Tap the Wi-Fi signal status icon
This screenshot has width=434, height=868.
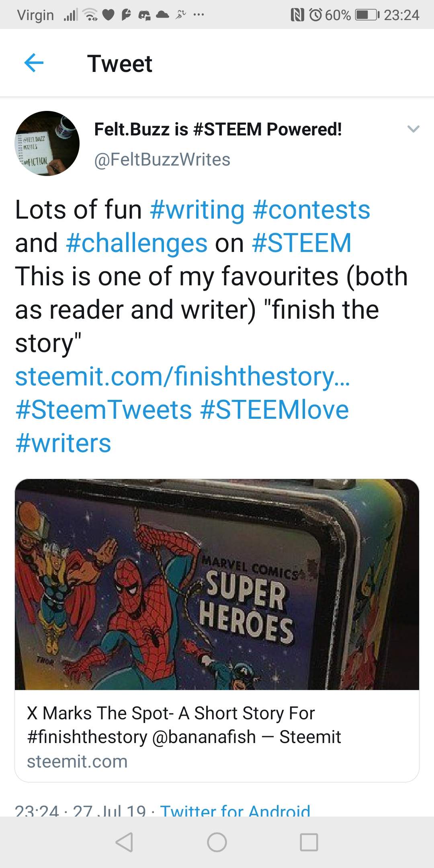click(90, 15)
